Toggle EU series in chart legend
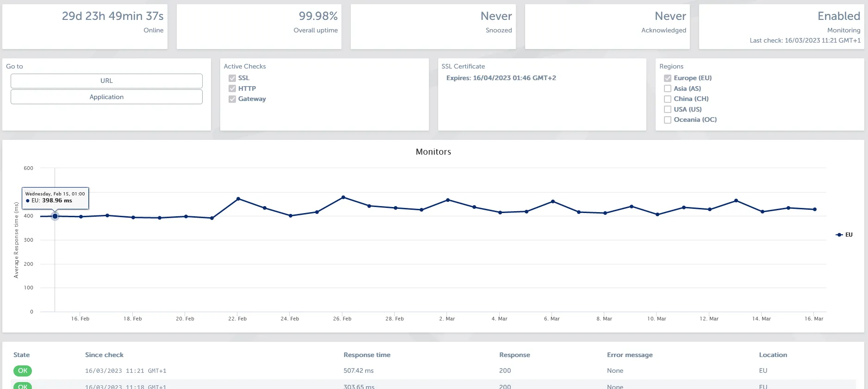The image size is (868, 389). pyautogui.click(x=844, y=235)
